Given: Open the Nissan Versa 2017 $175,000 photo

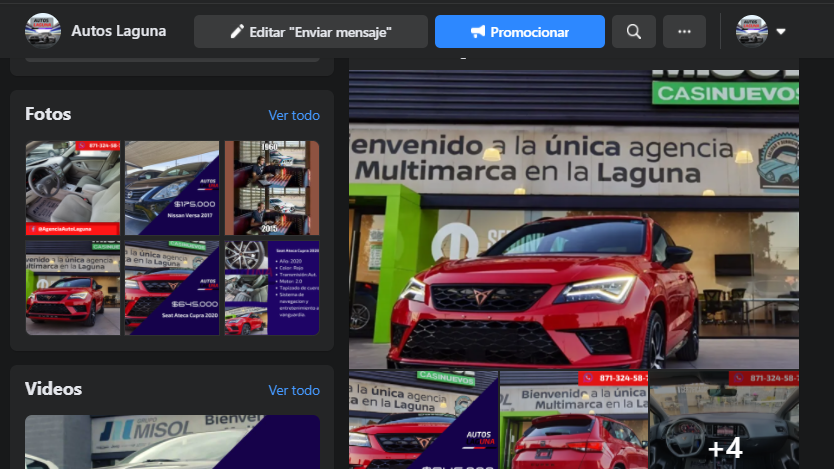Looking at the screenshot, I should (172, 188).
